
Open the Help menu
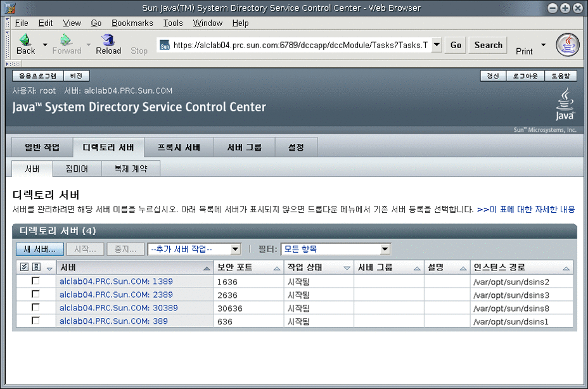tap(240, 23)
